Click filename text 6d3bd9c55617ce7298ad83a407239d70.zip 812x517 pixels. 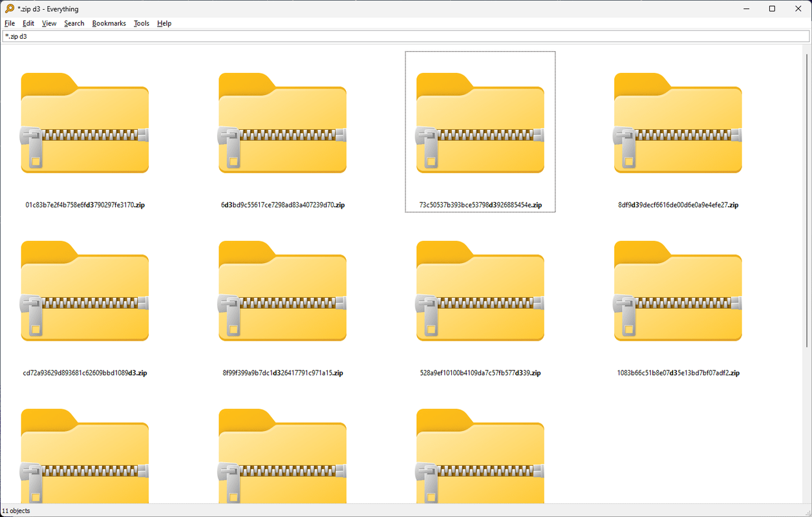283,205
